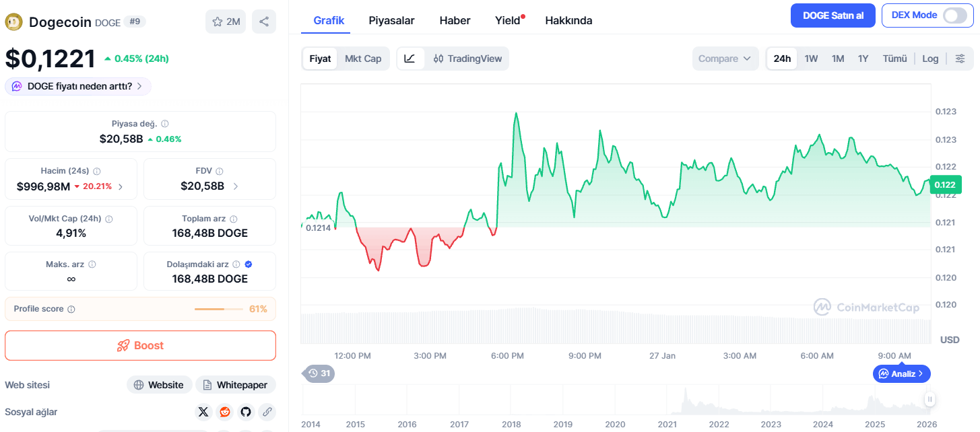Image resolution: width=980 pixels, height=432 pixels.
Task: Click the history badge showing 31
Action: [319, 373]
